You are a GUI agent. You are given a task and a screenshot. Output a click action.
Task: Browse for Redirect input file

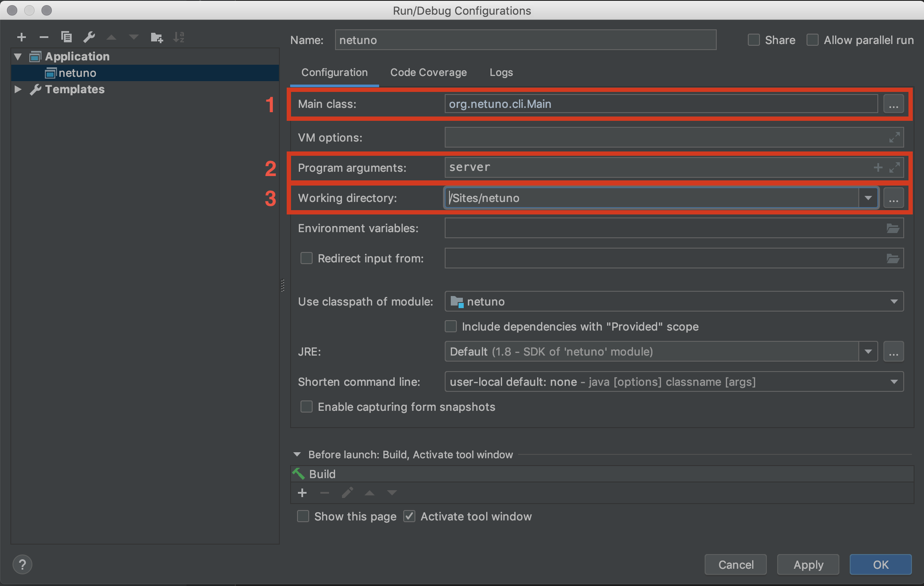[x=892, y=258]
